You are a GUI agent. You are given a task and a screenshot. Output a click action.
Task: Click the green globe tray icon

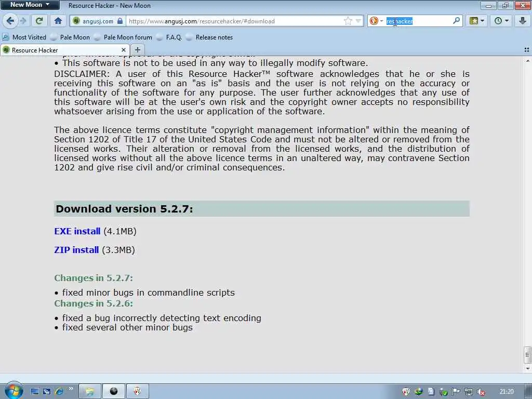tap(418, 392)
